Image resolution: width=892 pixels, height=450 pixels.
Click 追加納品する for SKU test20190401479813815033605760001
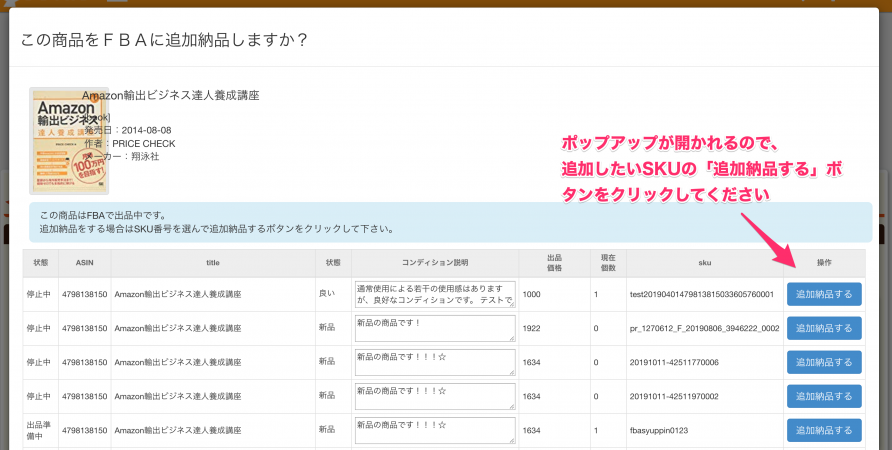[x=824, y=294]
